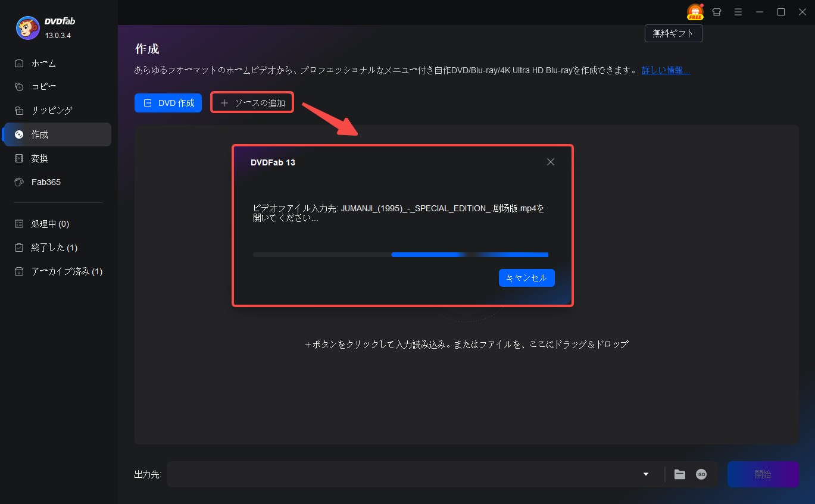Open the free gift icon in title bar
Screen dimensions: 815x504
pyautogui.click(x=695, y=12)
